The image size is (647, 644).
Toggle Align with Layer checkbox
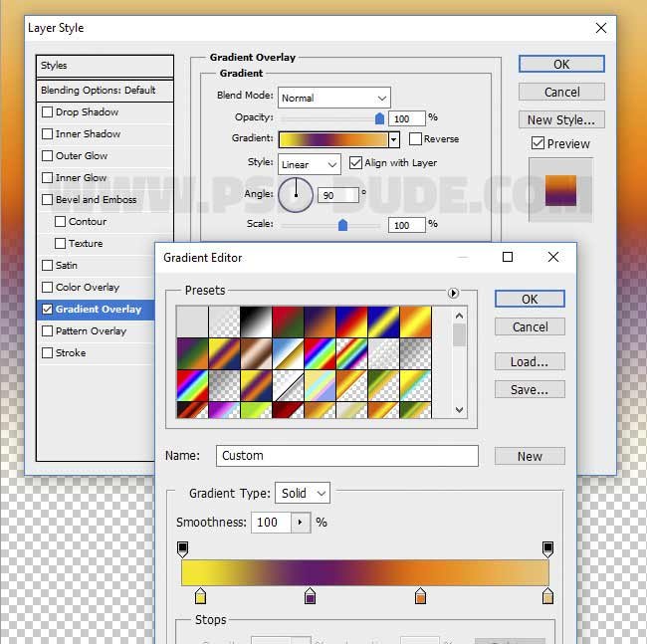356,163
